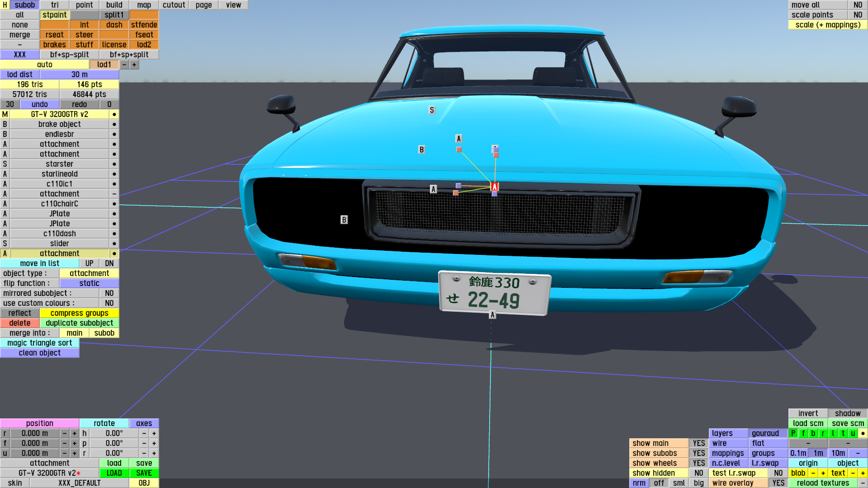This screenshot has width=868, height=488.
Task: Select the brakes orange group swatch
Action: coord(54,45)
